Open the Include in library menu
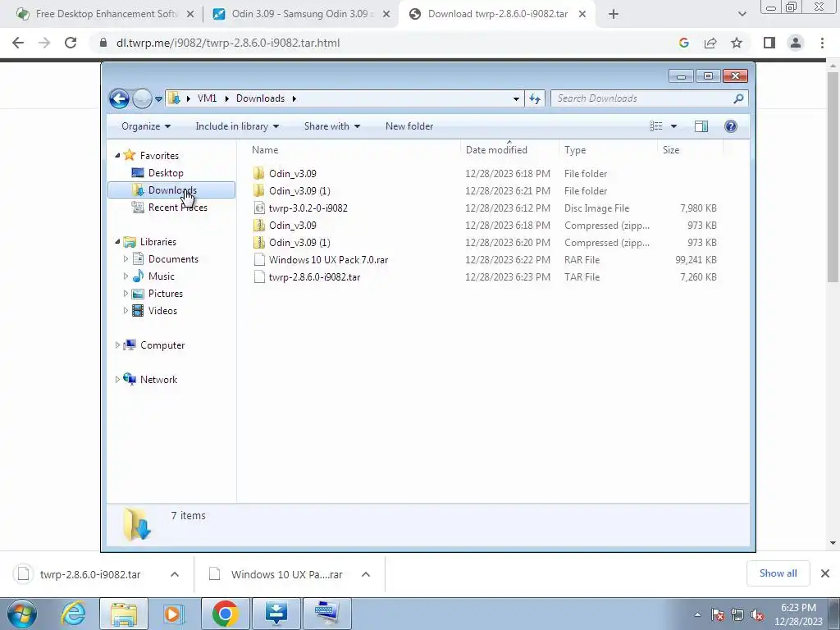The image size is (840, 630). click(237, 126)
